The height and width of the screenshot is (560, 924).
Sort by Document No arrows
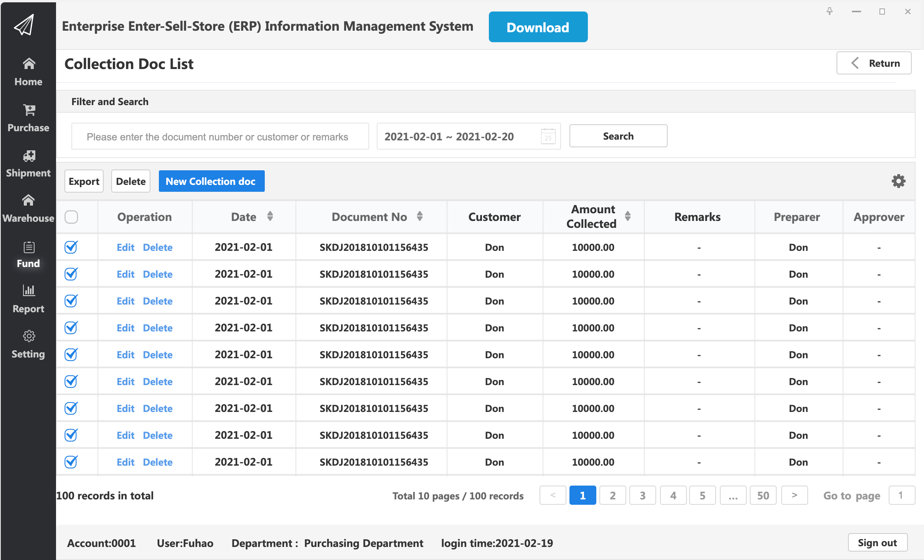click(420, 216)
